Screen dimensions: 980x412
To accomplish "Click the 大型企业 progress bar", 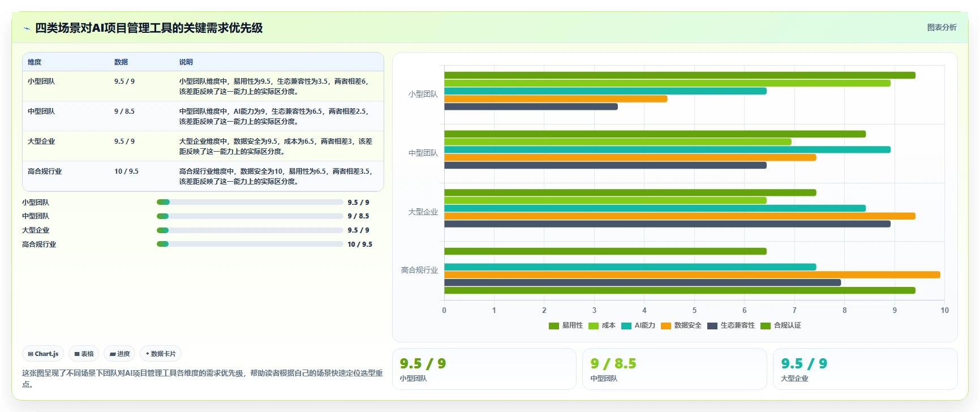I will click(250, 230).
